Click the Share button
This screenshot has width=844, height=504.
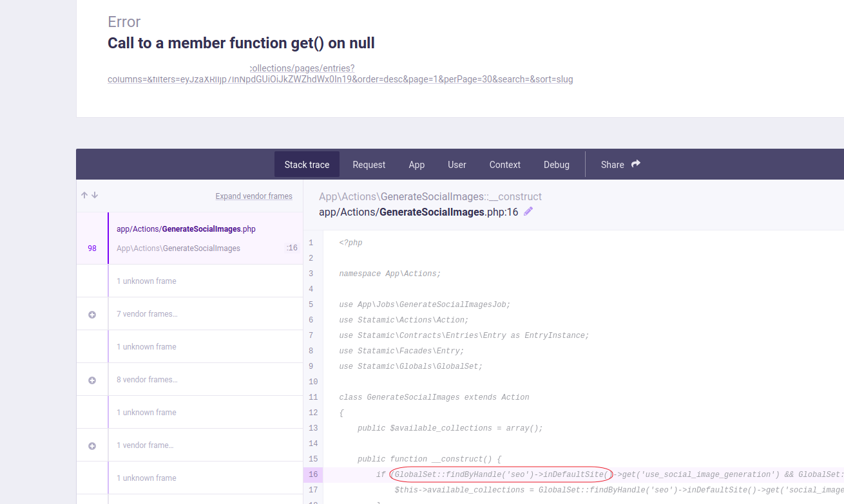point(620,165)
